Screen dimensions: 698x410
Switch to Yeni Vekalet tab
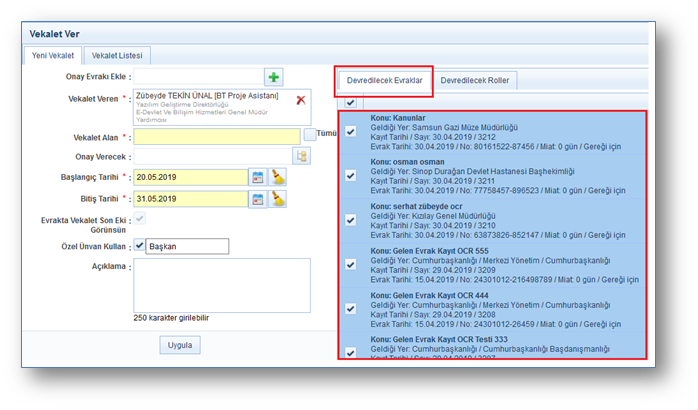tap(53, 56)
